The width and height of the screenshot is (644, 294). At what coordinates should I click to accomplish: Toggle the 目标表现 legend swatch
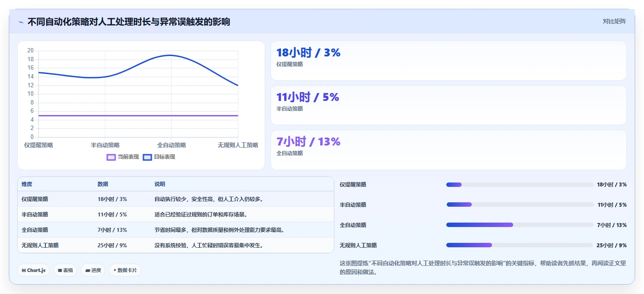[x=147, y=157]
